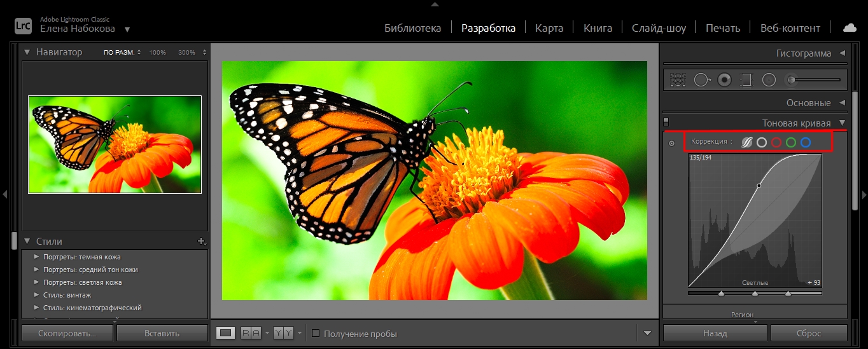The image size is (868, 349).
Task: Click the Сброс button
Action: point(809,333)
